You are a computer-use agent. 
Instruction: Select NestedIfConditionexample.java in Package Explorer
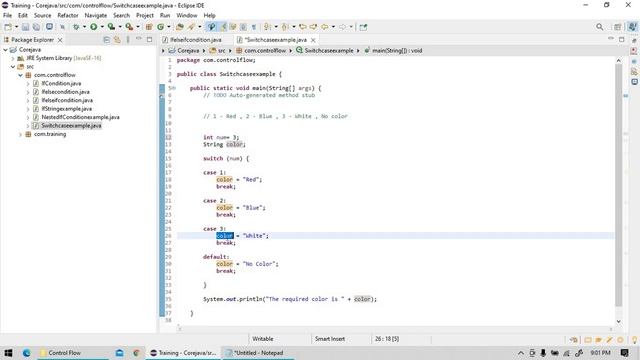(x=80, y=117)
